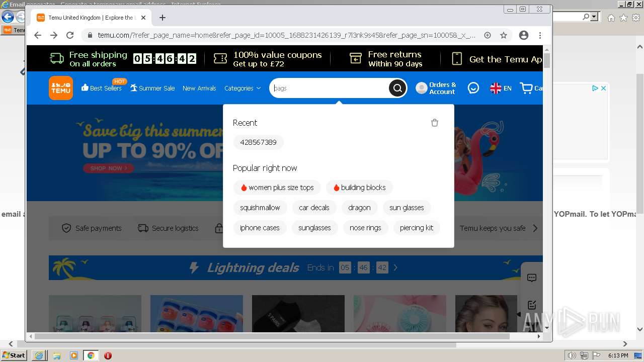Image resolution: width=644 pixels, height=362 pixels.
Task: Click Chrome forward arrow
Action: (x=54, y=35)
